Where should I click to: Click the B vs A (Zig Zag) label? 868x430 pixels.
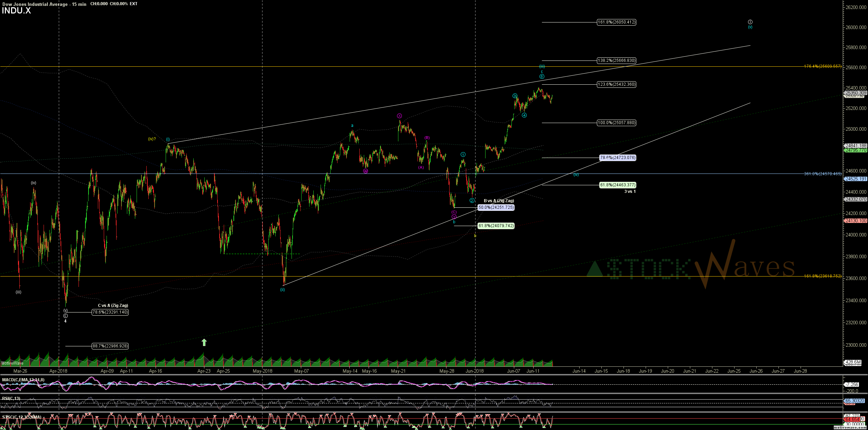(499, 201)
